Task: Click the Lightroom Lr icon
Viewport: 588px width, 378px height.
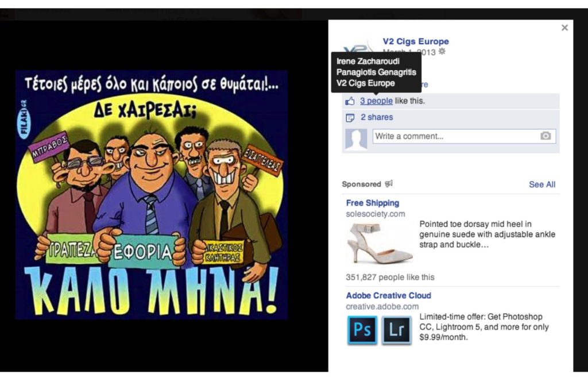Action: (396, 330)
